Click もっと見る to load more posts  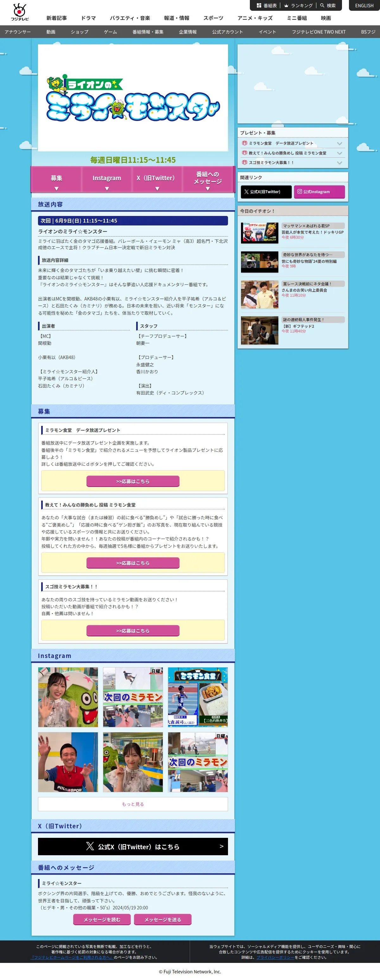pos(133,804)
